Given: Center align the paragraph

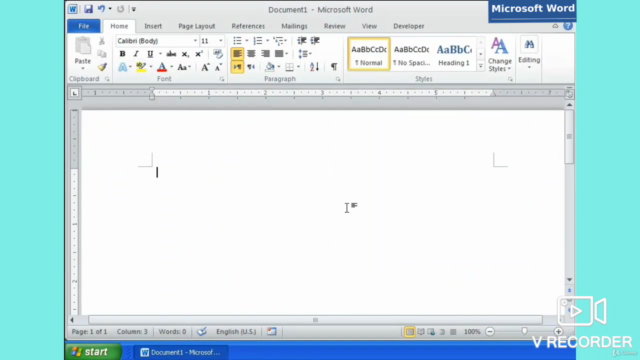Looking at the screenshot, I should [251, 53].
